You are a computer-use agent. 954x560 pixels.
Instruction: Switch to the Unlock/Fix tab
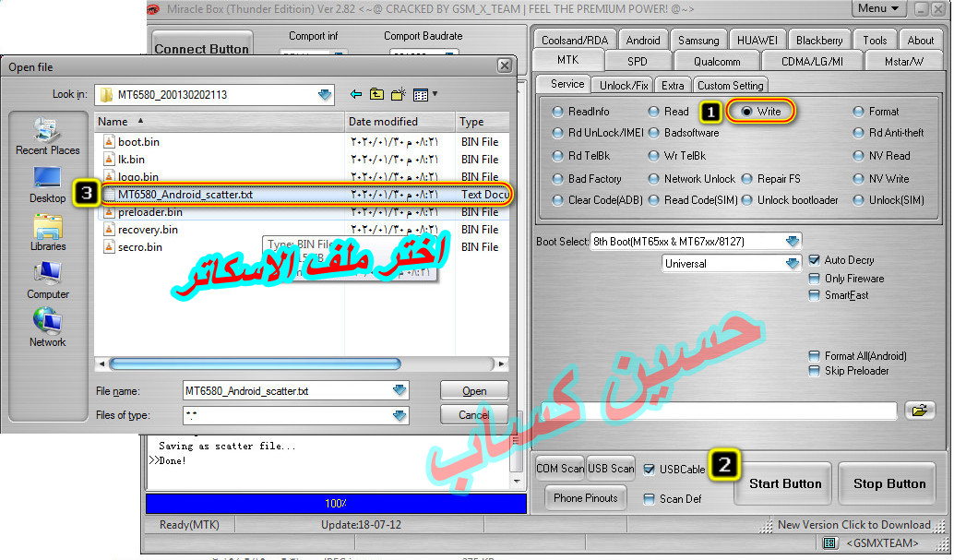coord(624,86)
